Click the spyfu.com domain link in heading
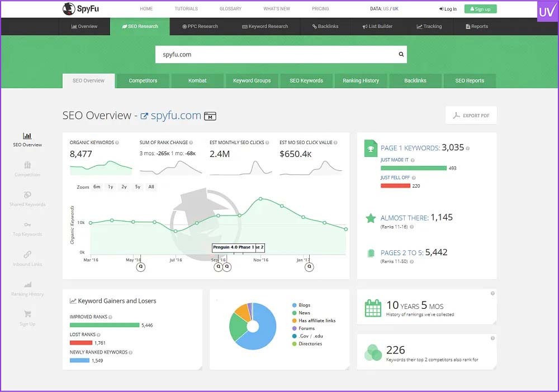Image resolution: width=559 pixels, height=392 pixels. (x=176, y=116)
